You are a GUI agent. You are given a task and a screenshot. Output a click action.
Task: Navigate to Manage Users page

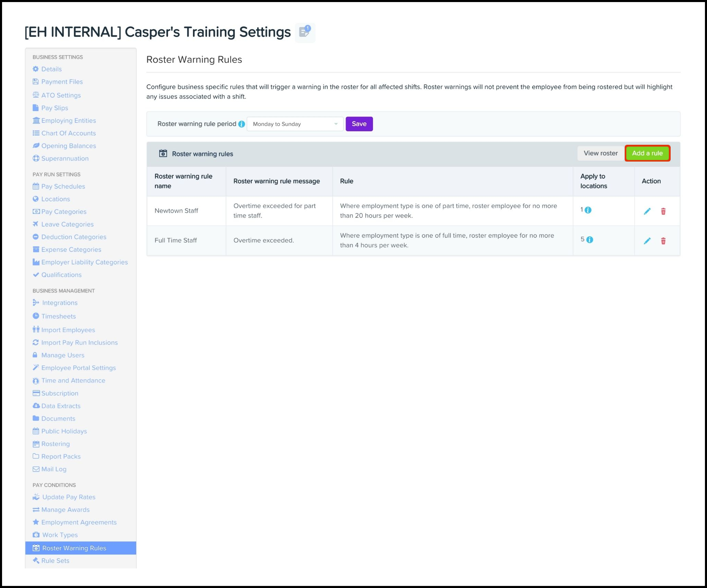coord(63,355)
